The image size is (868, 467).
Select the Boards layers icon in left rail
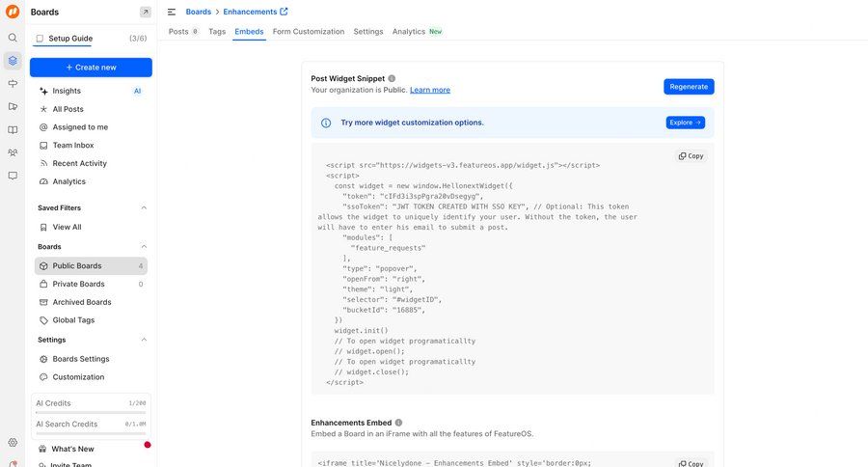[13, 61]
